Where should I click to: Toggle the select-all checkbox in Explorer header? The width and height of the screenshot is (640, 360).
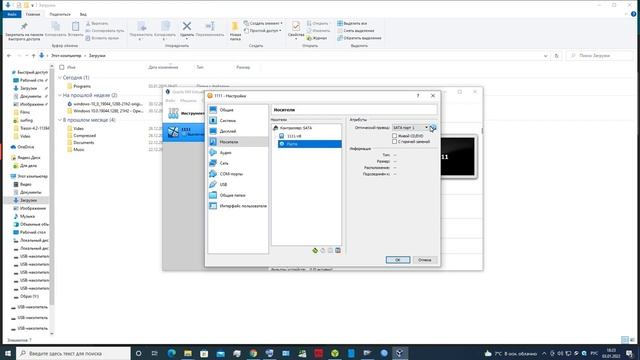(x=62, y=67)
